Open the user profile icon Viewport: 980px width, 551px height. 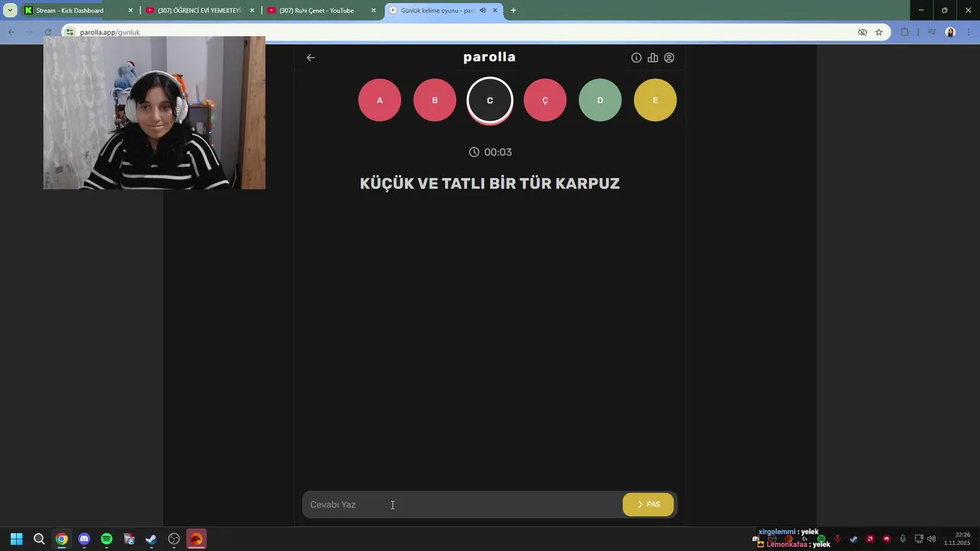(669, 57)
